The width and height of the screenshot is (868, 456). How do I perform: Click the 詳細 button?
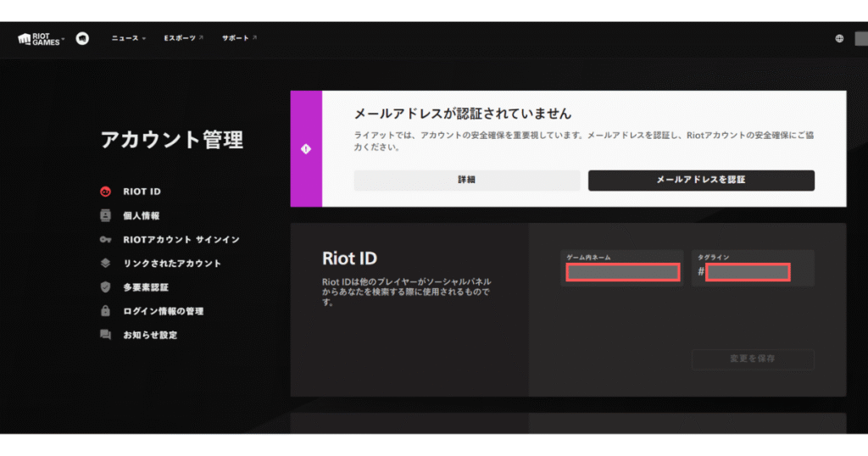(x=467, y=180)
